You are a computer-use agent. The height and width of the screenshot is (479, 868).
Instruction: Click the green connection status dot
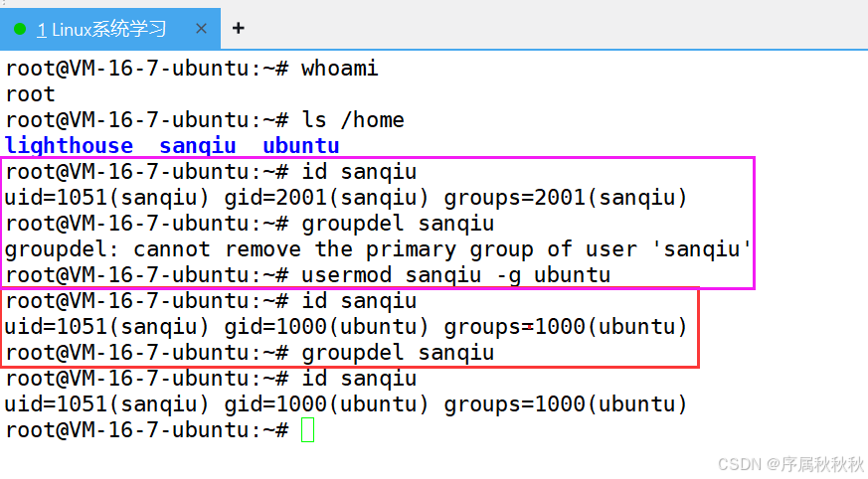click(x=20, y=29)
